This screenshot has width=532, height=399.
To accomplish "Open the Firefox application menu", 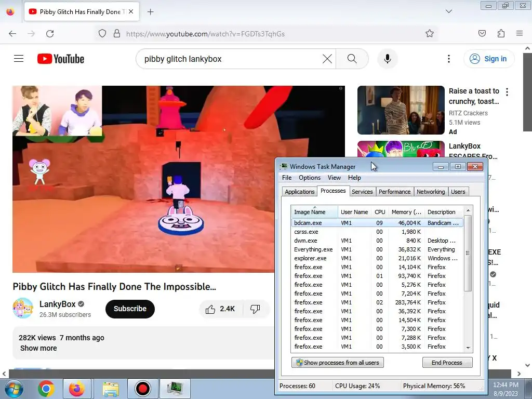I will (x=519, y=33).
